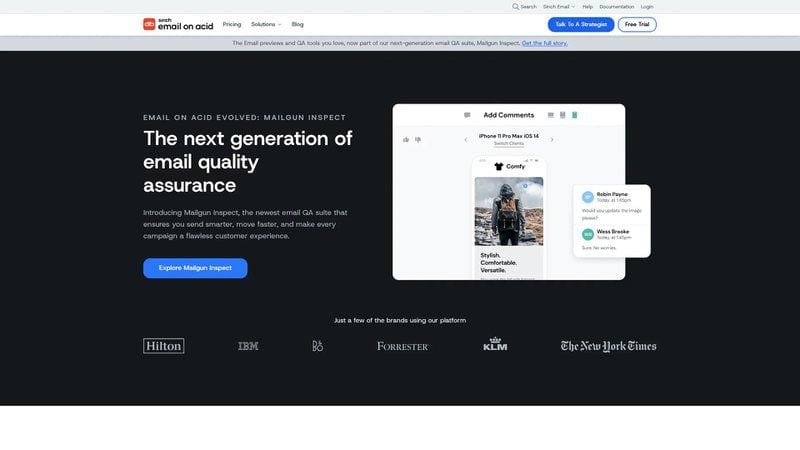Follow the Get the full story link
The width and height of the screenshot is (800, 450).
point(544,43)
